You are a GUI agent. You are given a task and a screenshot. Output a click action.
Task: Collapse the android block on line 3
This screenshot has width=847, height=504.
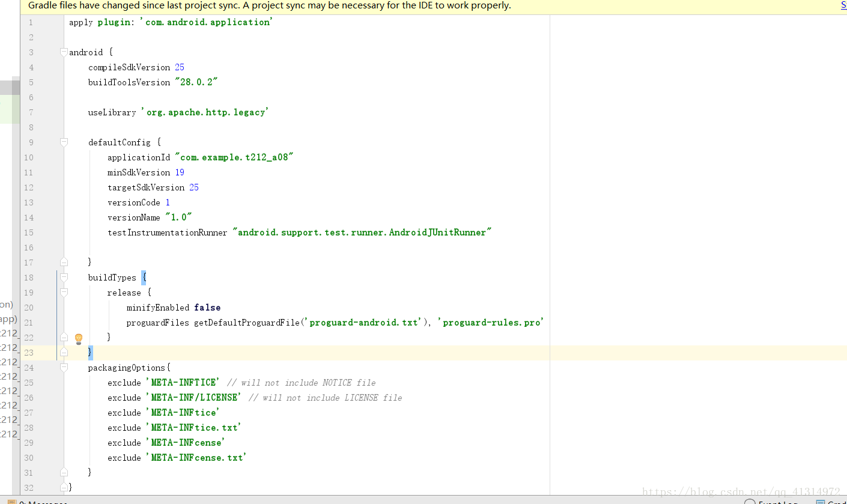point(64,52)
